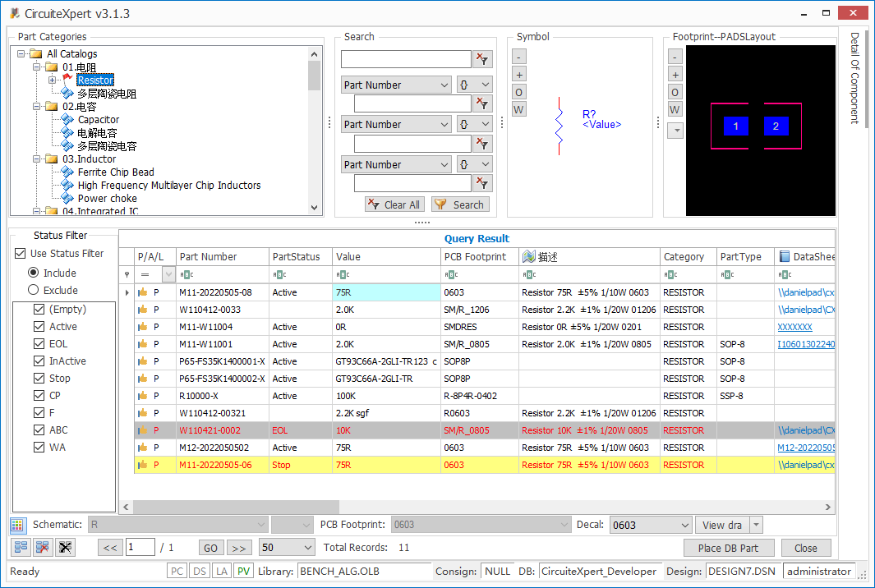Image resolution: width=875 pixels, height=588 pixels.
Task: Collapse the All Catalogs tree node
Action: [x=21, y=54]
